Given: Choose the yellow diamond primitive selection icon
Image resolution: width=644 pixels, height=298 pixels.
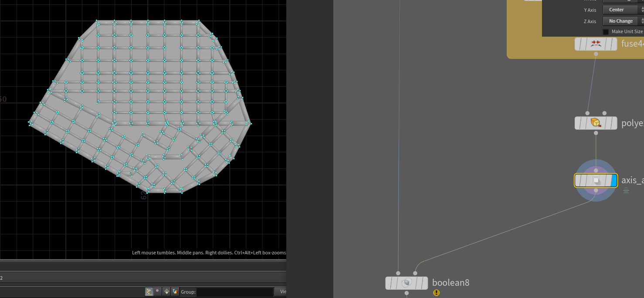Looking at the screenshot, I should tap(166, 291).
